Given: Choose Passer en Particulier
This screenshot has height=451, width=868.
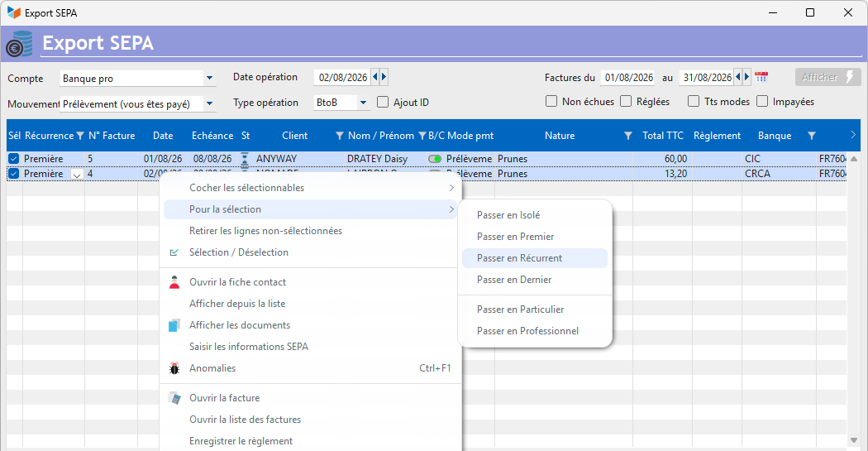Looking at the screenshot, I should pyautogui.click(x=535, y=309).
